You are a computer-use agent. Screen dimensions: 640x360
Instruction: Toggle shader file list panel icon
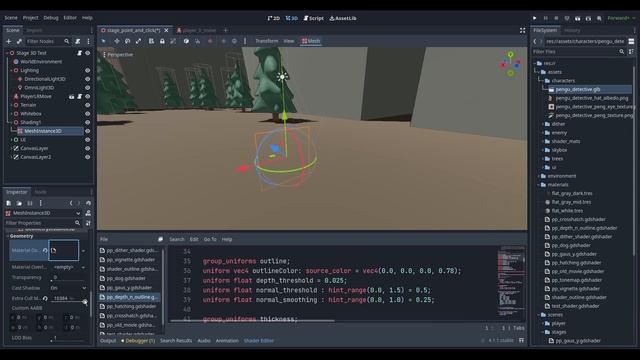click(160, 239)
